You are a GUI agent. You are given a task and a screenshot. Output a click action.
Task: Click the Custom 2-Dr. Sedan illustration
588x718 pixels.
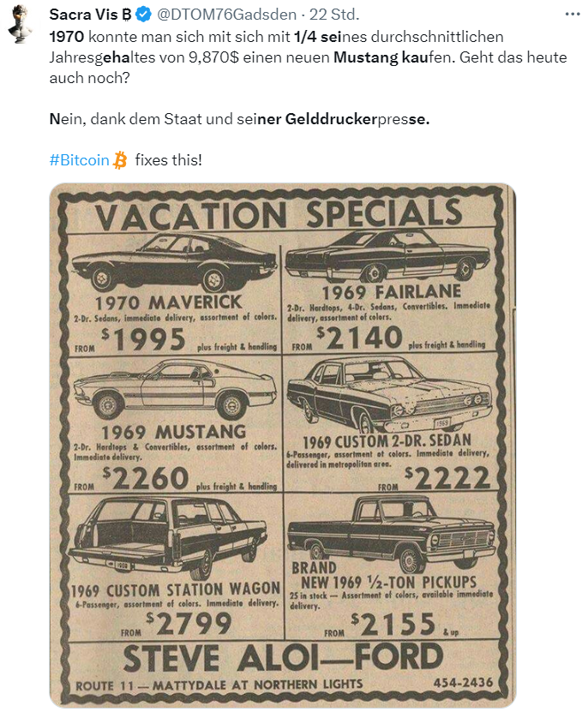coord(388,394)
